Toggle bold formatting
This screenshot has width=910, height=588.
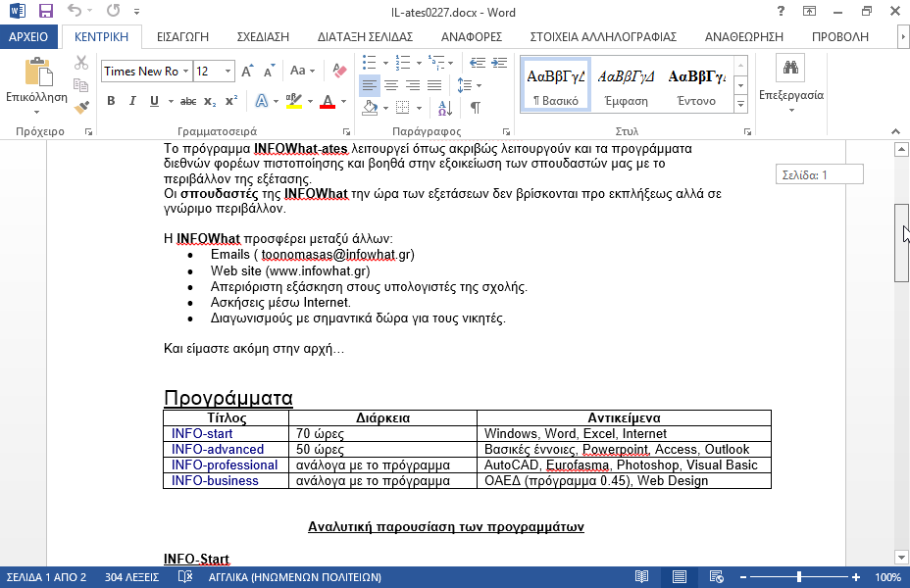(x=111, y=101)
